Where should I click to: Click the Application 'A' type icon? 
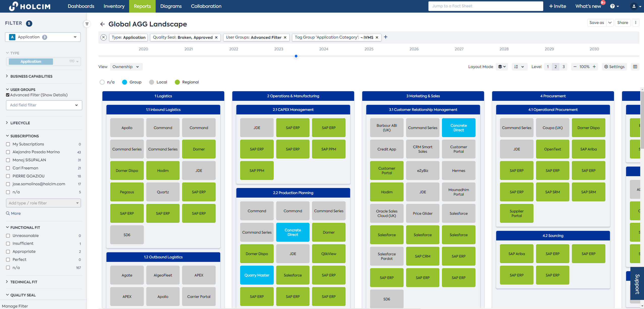tap(12, 37)
